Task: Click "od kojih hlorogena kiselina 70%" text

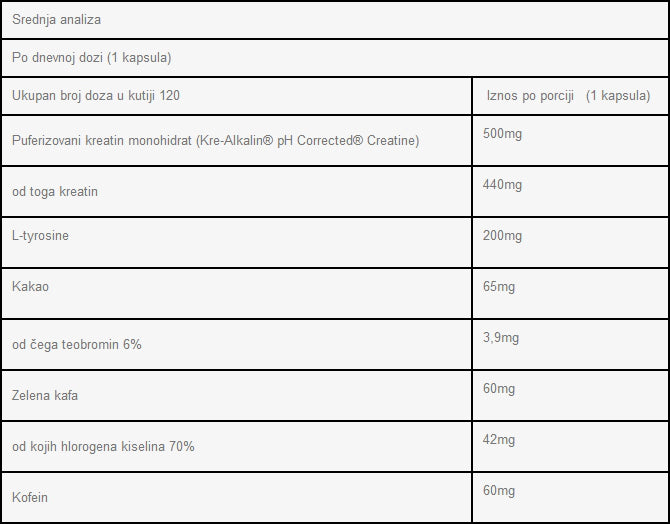Action: (103, 446)
